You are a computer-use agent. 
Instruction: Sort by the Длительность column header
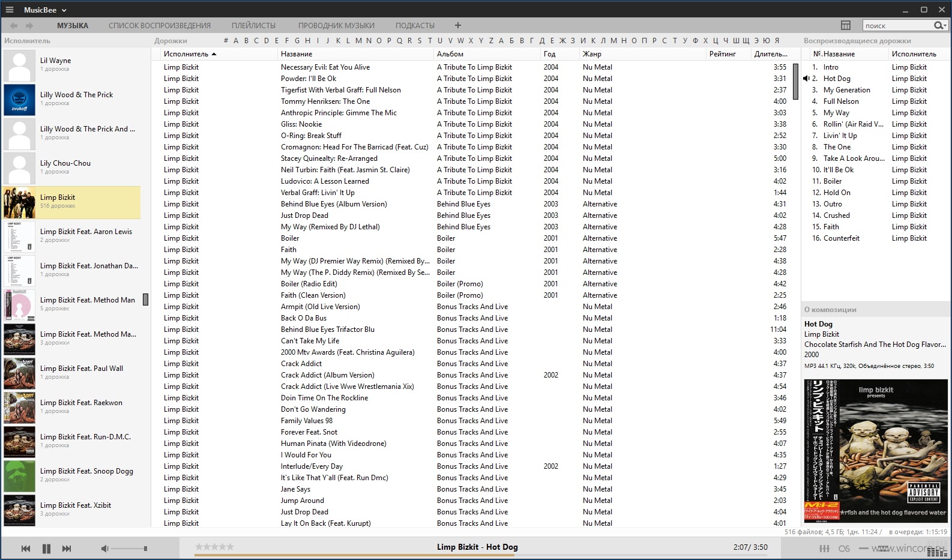(x=771, y=54)
